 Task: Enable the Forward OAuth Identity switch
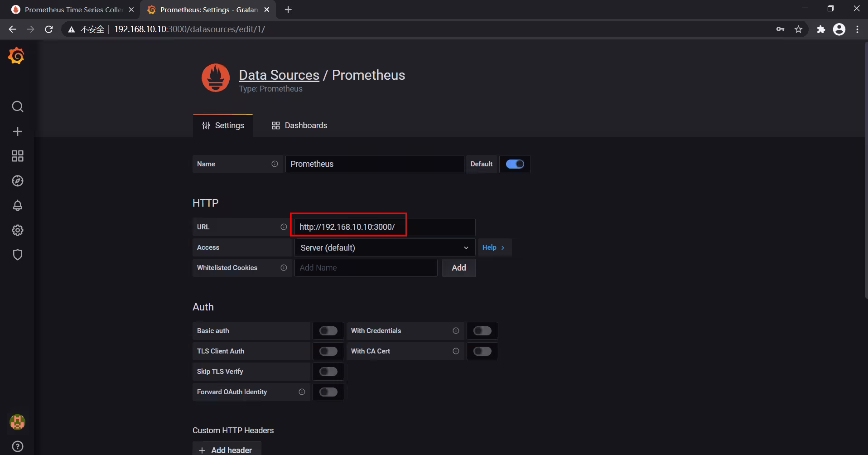click(328, 392)
